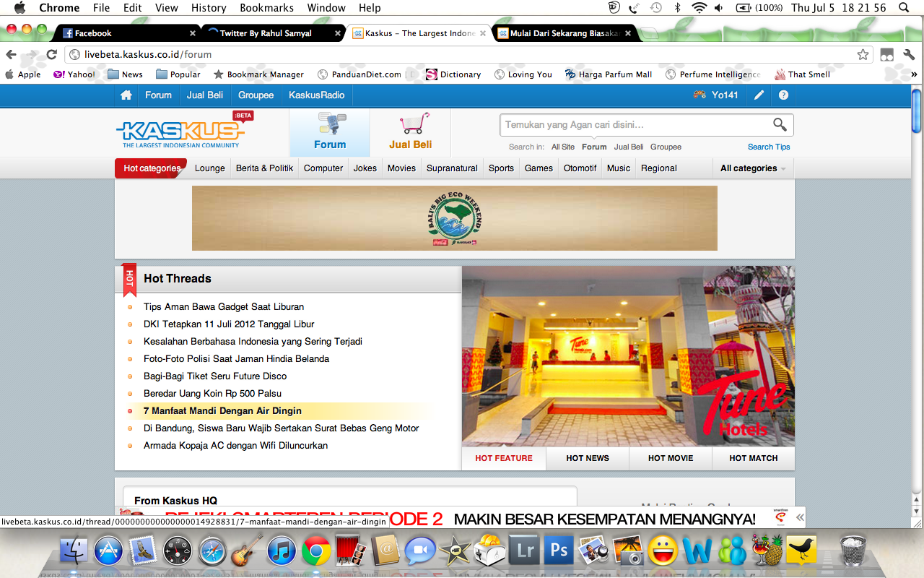Open Finder from the dock
Image resolution: width=924 pixels, height=578 pixels.
click(x=73, y=551)
